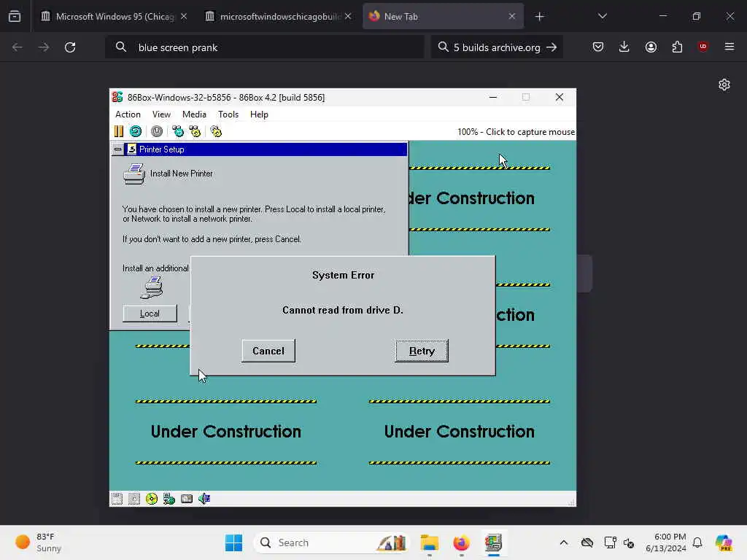Click the browser forward arrow
The height and width of the screenshot is (560, 747).
pyautogui.click(x=43, y=47)
